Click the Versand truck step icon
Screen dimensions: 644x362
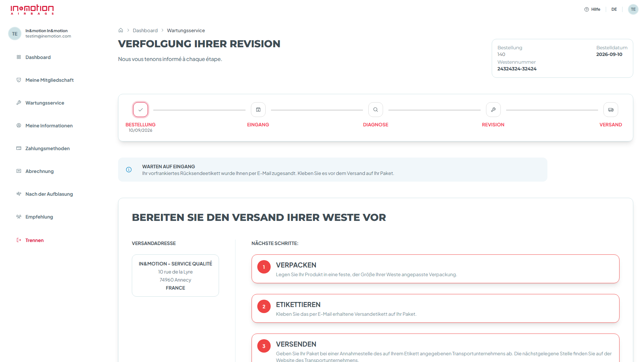click(x=611, y=110)
